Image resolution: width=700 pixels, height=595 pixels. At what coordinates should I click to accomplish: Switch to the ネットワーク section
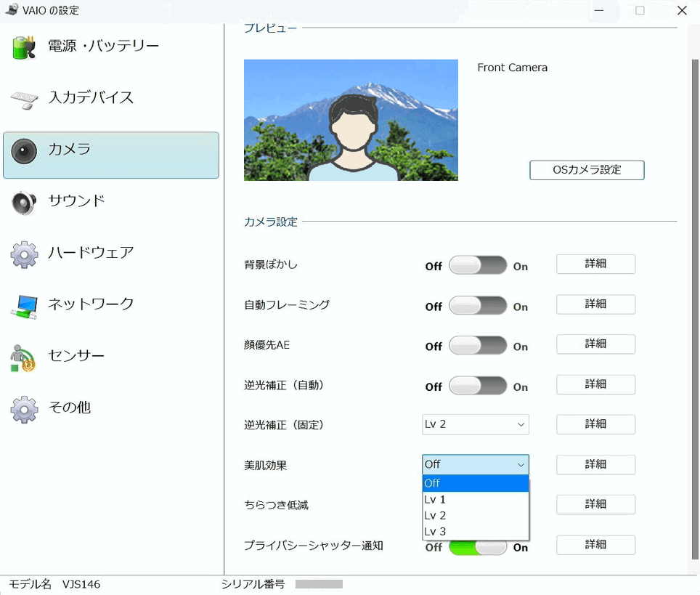[x=91, y=304]
